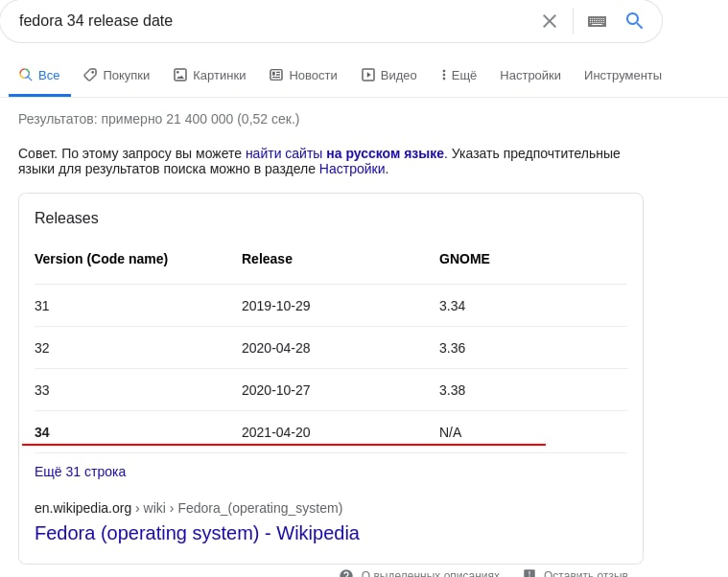Open Fedora (operating system) - Wikipedia result
The image size is (728, 577).
197,533
